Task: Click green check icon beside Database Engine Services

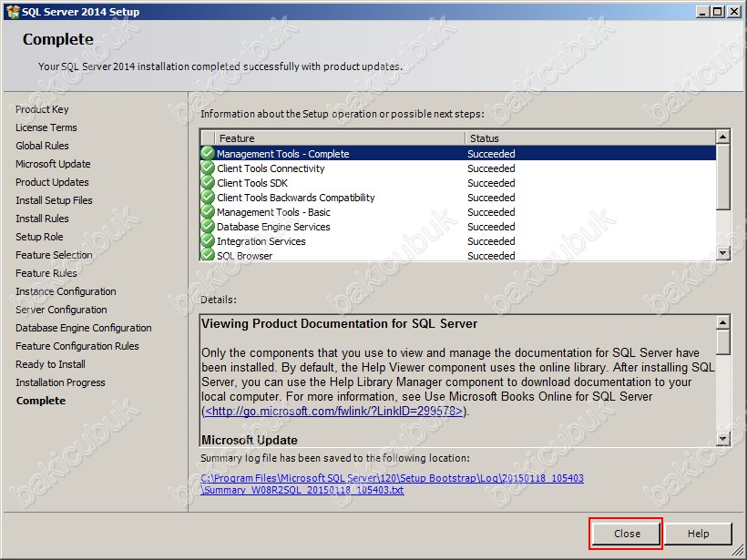Action: 208,227
